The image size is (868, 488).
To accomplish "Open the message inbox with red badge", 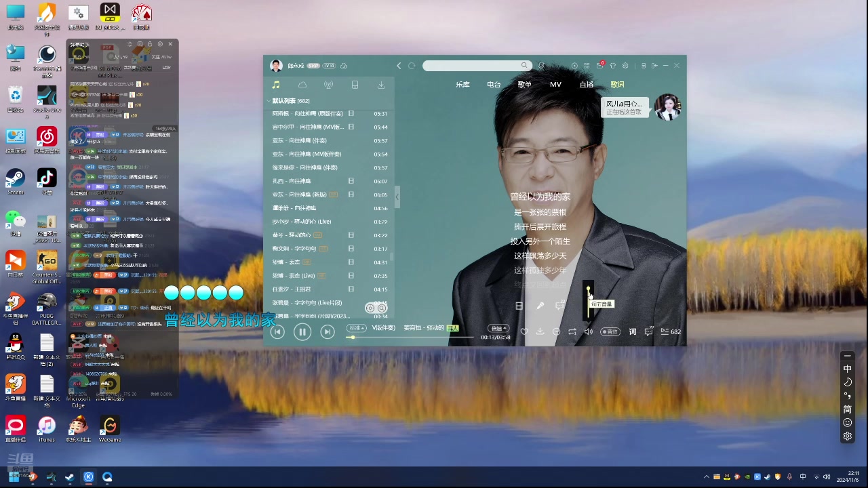I will pyautogui.click(x=600, y=66).
